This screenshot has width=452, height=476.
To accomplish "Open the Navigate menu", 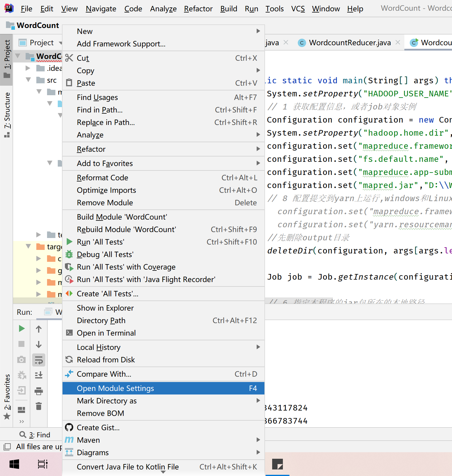I will tap(101, 9).
